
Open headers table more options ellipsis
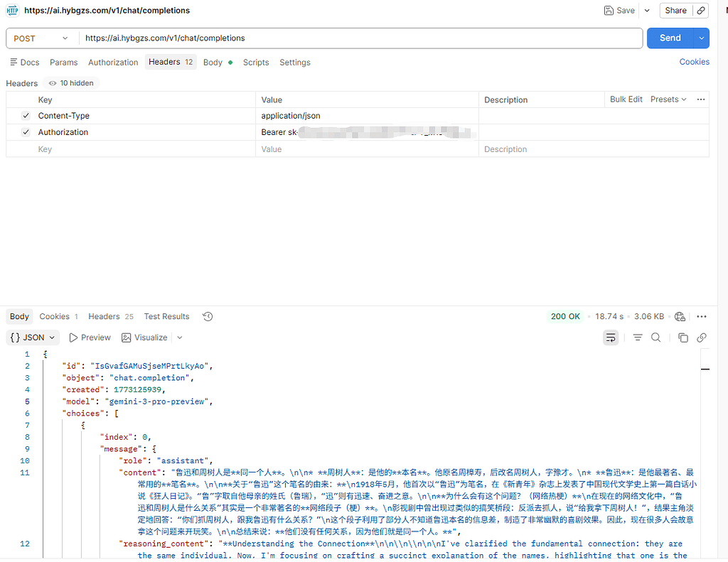point(700,99)
